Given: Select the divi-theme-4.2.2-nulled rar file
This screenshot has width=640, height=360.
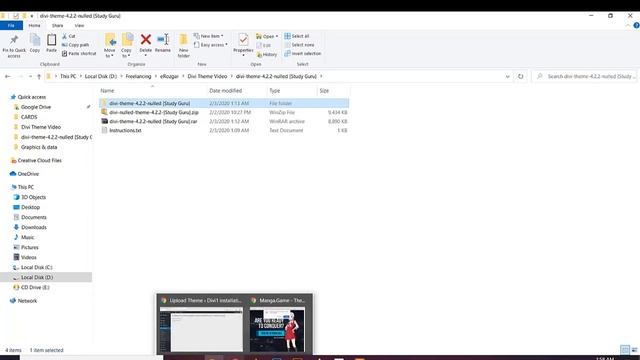Looking at the screenshot, I should click(x=224, y=121).
